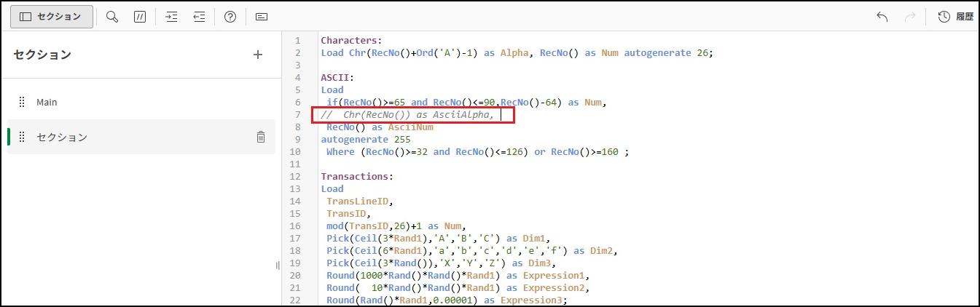Add a new section with plus icon

[x=257, y=55]
